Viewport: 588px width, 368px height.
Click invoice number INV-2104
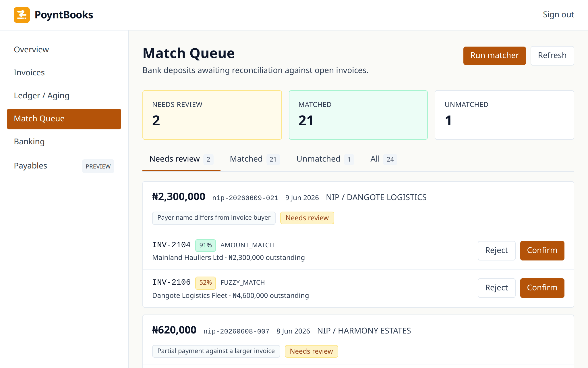pyautogui.click(x=171, y=245)
